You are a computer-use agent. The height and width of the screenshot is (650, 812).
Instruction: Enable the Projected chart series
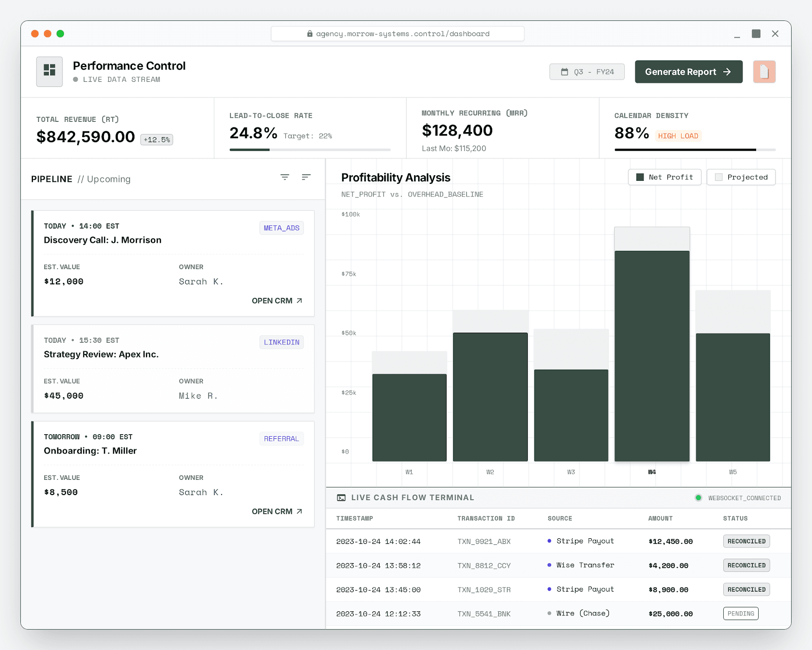click(x=740, y=177)
